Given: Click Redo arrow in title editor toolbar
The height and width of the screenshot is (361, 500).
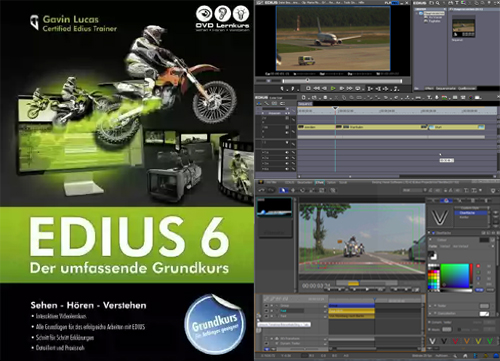Looking at the screenshot, I should (x=271, y=190).
